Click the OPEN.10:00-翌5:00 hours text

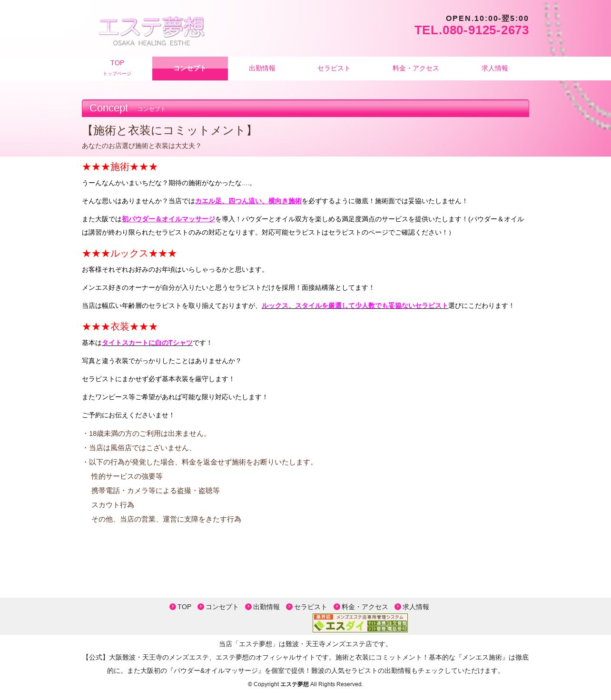coord(487,19)
